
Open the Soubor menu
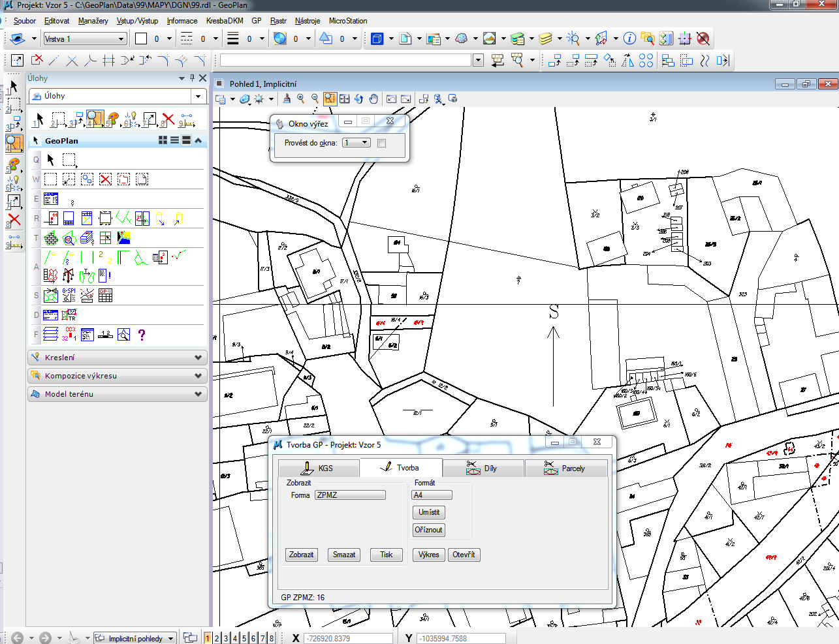[25, 21]
